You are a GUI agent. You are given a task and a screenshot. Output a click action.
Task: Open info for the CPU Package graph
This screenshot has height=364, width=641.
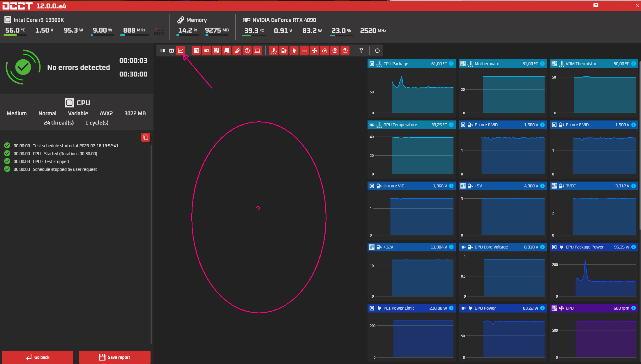451,64
